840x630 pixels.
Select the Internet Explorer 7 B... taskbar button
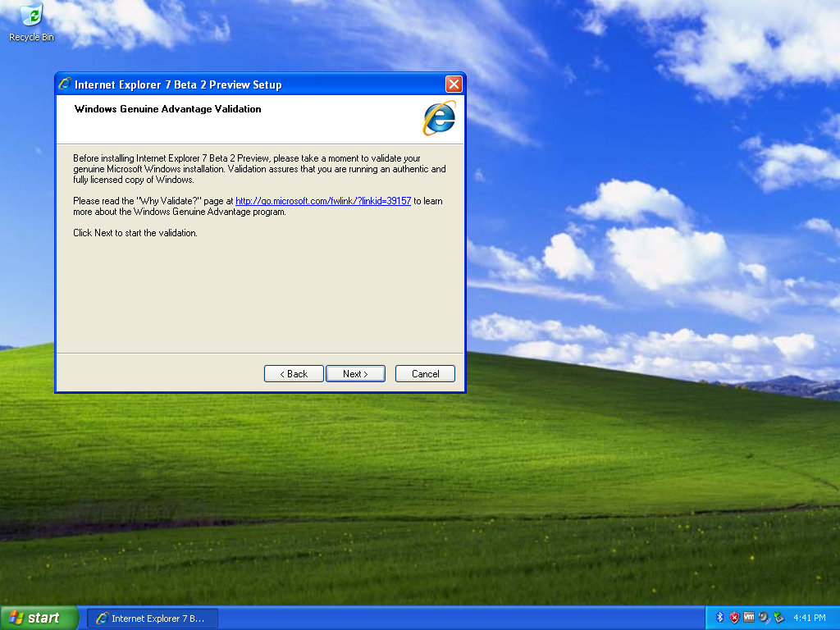point(153,619)
